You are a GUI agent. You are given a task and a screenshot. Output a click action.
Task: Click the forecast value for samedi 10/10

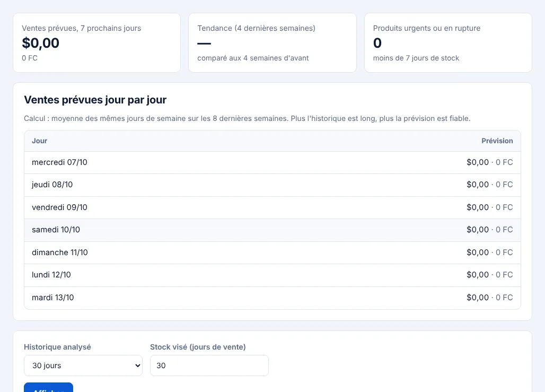[x=489, y=230]
